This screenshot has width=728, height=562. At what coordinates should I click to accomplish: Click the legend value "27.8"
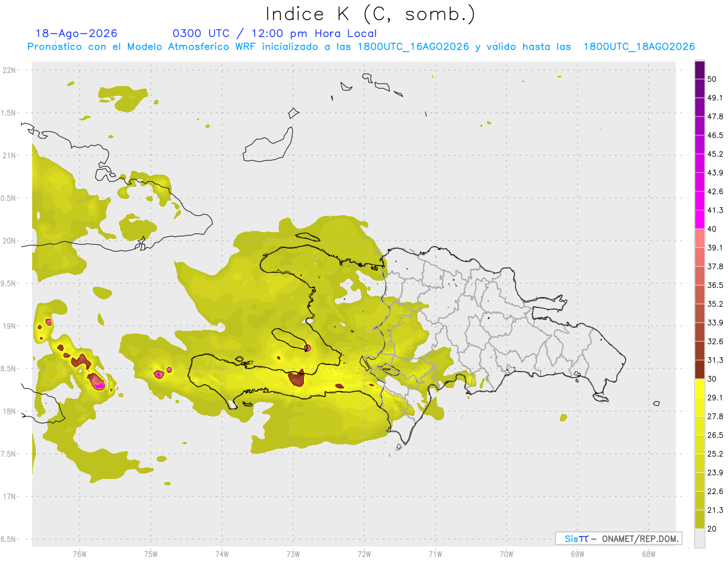click(715, 416)
